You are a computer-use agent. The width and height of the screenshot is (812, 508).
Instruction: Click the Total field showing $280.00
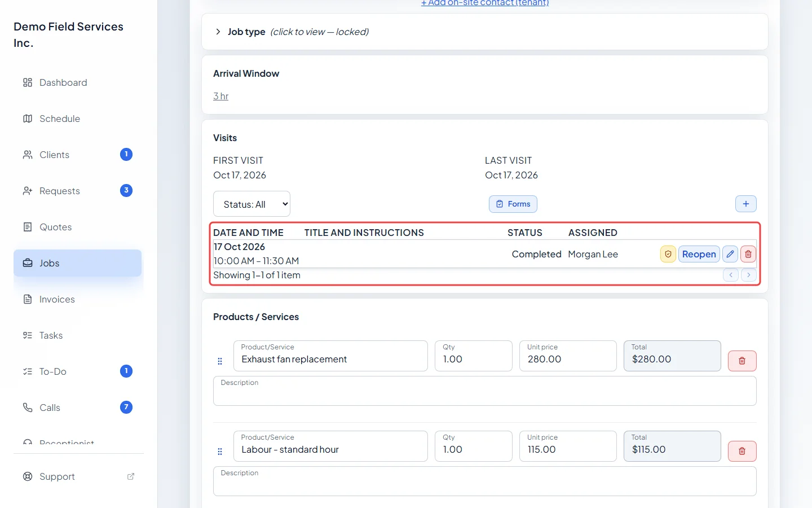click(672, 356)
